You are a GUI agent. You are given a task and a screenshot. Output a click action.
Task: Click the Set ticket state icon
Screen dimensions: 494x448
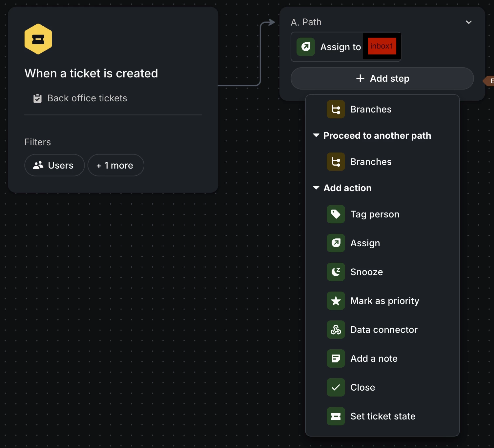tap(336, 416)
